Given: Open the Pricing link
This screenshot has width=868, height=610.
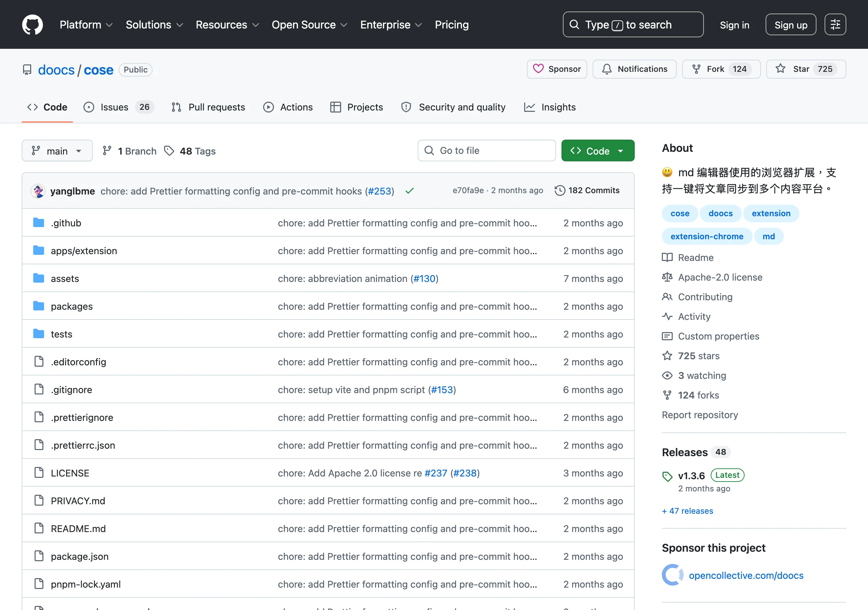Looking at the screenshot, I should [x=452, y=25].
